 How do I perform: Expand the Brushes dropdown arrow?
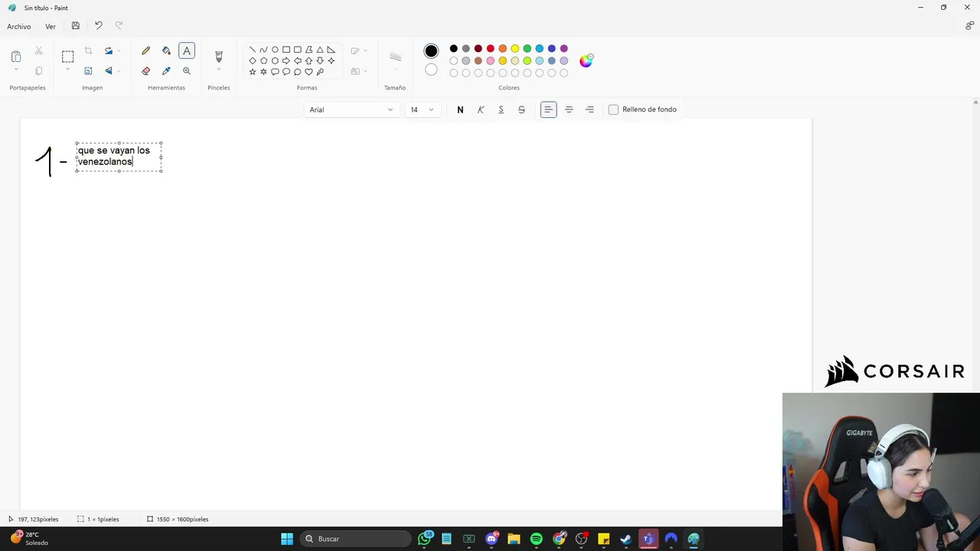(218, 70)
